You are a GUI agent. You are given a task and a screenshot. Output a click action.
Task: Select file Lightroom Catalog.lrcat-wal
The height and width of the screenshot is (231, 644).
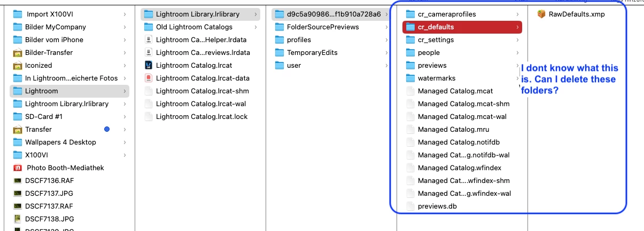(x=200, y=103)
